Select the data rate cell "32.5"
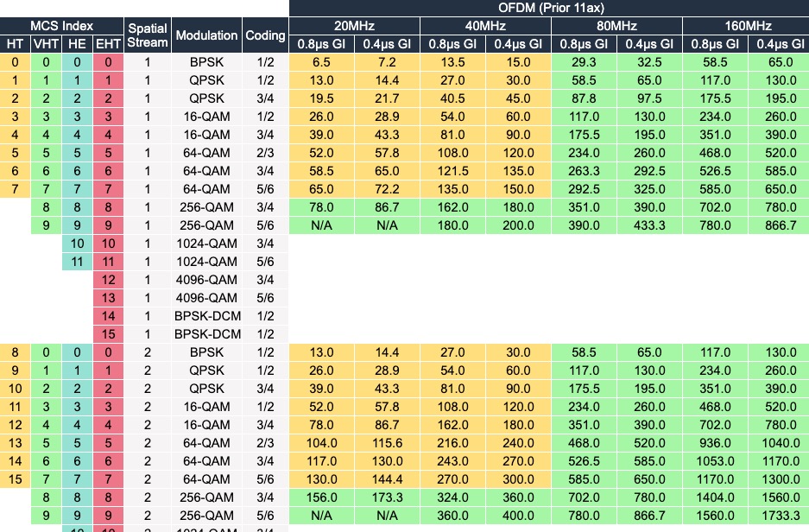The width and height of the screenshot is (809, 532). [x=649, y=62]
